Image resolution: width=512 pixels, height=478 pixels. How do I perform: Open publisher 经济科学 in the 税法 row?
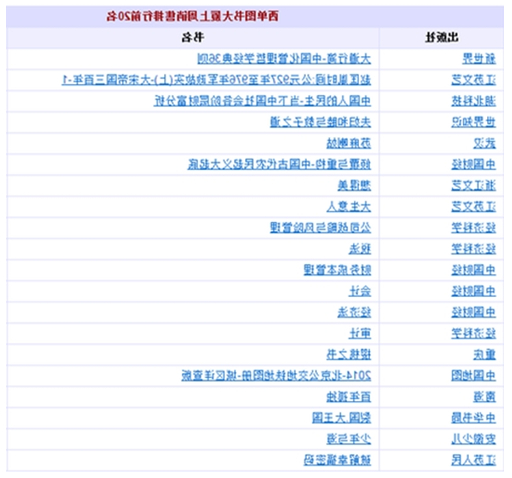474,249
